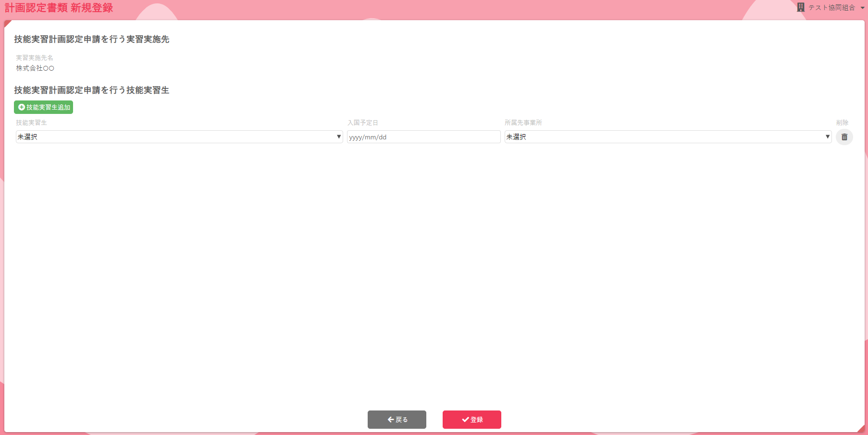Focus the 入国予定日 date input field
This screenshot has width=868, height=435.
(x=423, y=137)
